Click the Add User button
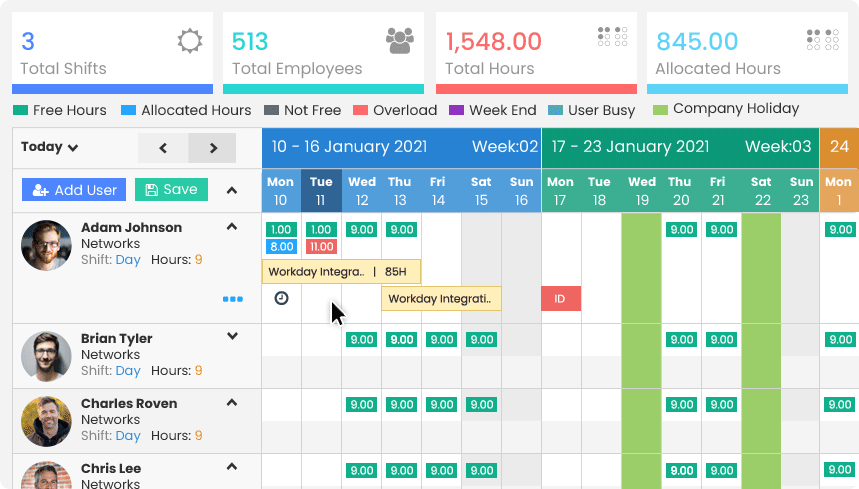Screen dimensions: 859x489 75,190
